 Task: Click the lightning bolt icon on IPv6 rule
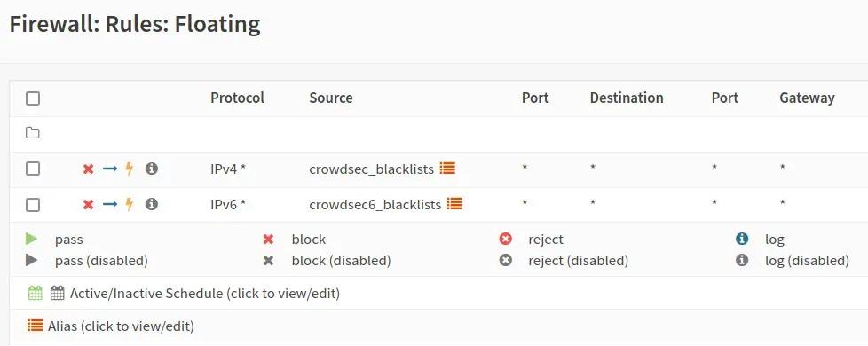(129, 205)
